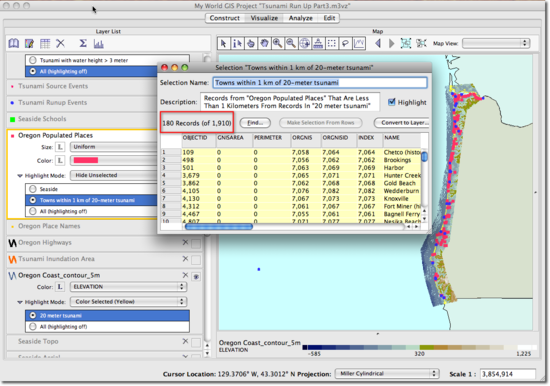This screenshot has height=386, width=550.
Task: Open the ELEVATION color dropdown
Action: pyautogui.click(x=128, y=287)
